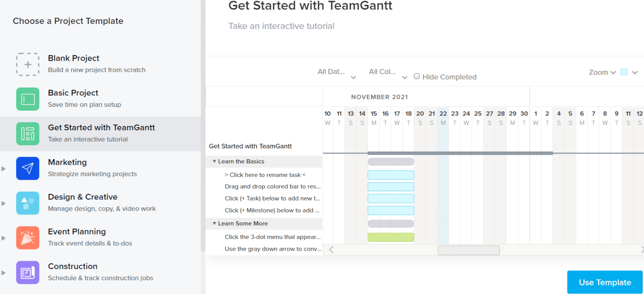Click the Blank Project plus icon
The width and height of the screenshot is (644, 294).
[x=28, y=64]
